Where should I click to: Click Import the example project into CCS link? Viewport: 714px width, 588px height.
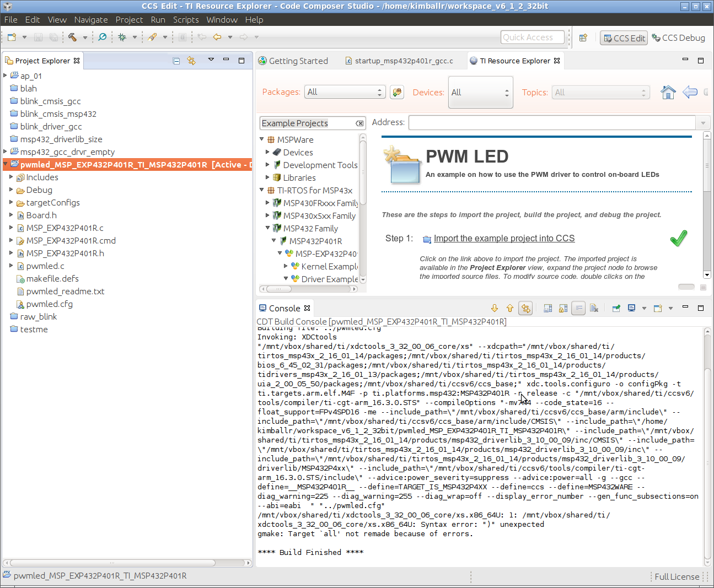504,238
